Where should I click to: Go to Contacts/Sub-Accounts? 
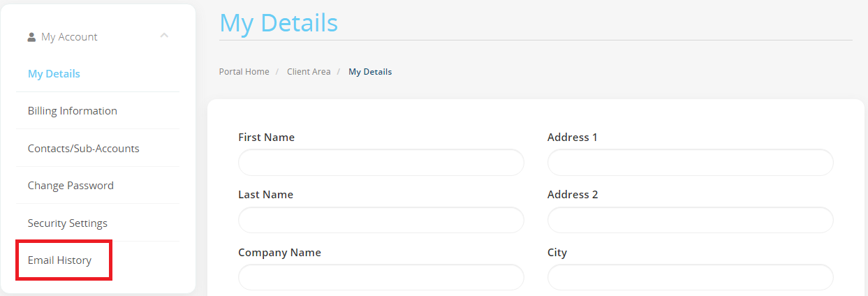[84, 148]
